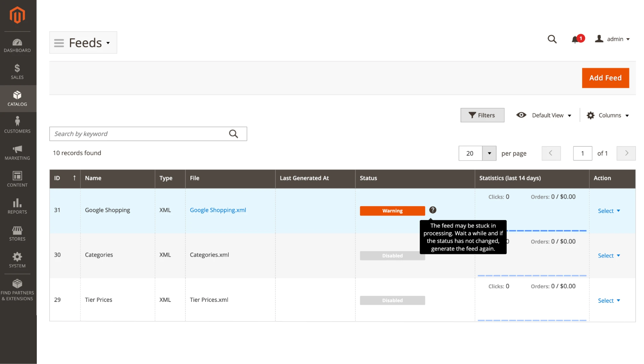
Task: Open notifications via the bell icon
Action: pos(575,39)
